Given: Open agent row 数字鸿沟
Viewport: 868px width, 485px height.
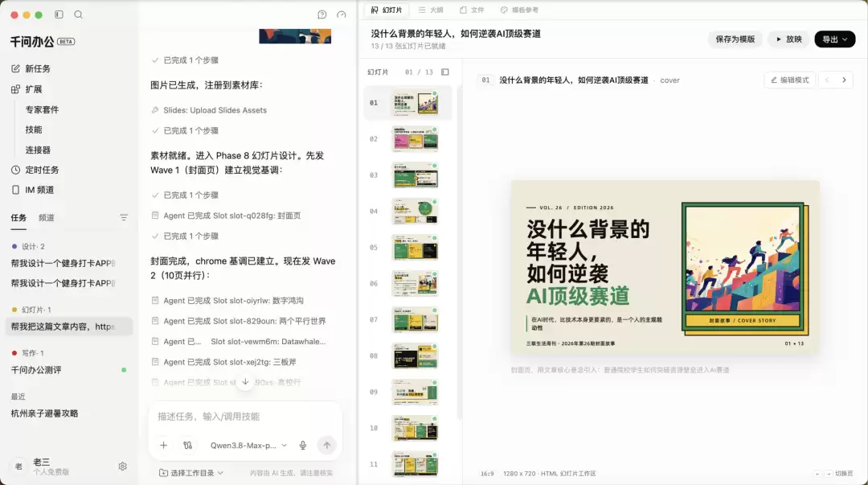Looking at the screenshot, I should (x=227, y=301).
